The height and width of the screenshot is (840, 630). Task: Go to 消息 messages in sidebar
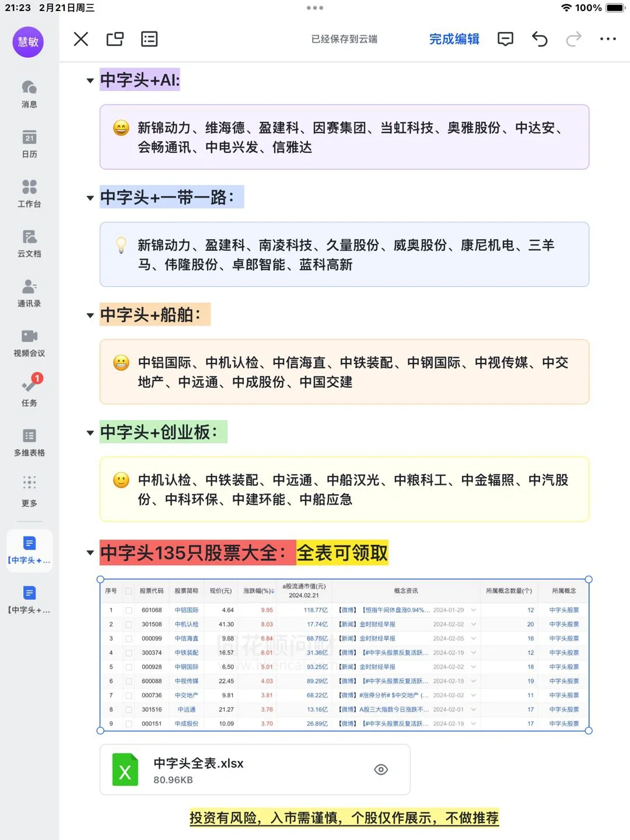pyautogui.click(x=29, y=94)
